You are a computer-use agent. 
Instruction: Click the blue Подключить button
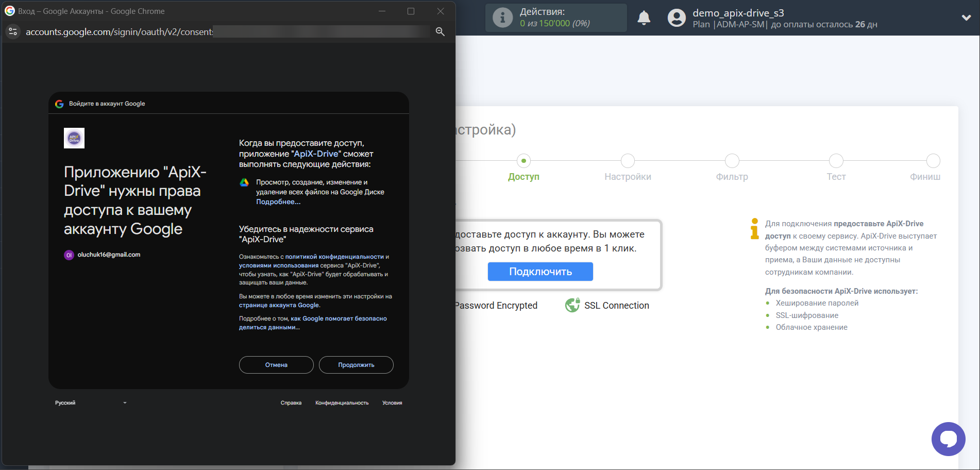pyautogui.click(x=540, y=272)
